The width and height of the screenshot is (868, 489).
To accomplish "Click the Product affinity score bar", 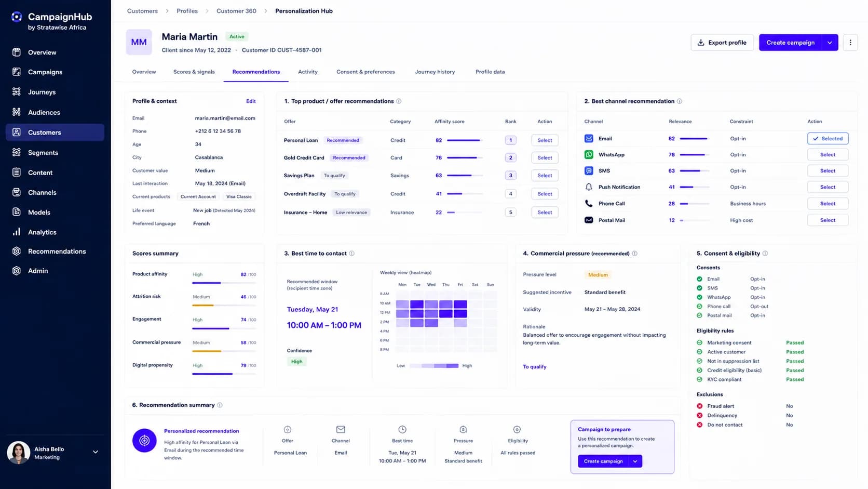I will [224, 283].
